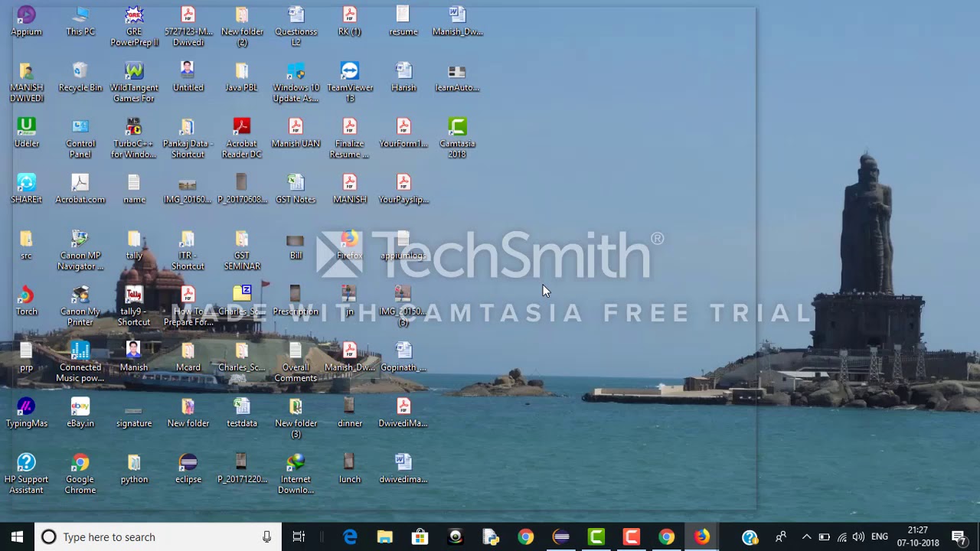Open the Firefox desktop shortcut

click(350, 245)
